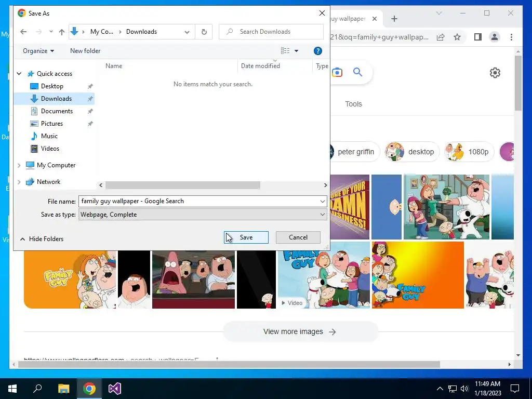Open the File name history dropdown
Image resolution: width=532 pixels, height=399 pixels.
coord(322,201)
